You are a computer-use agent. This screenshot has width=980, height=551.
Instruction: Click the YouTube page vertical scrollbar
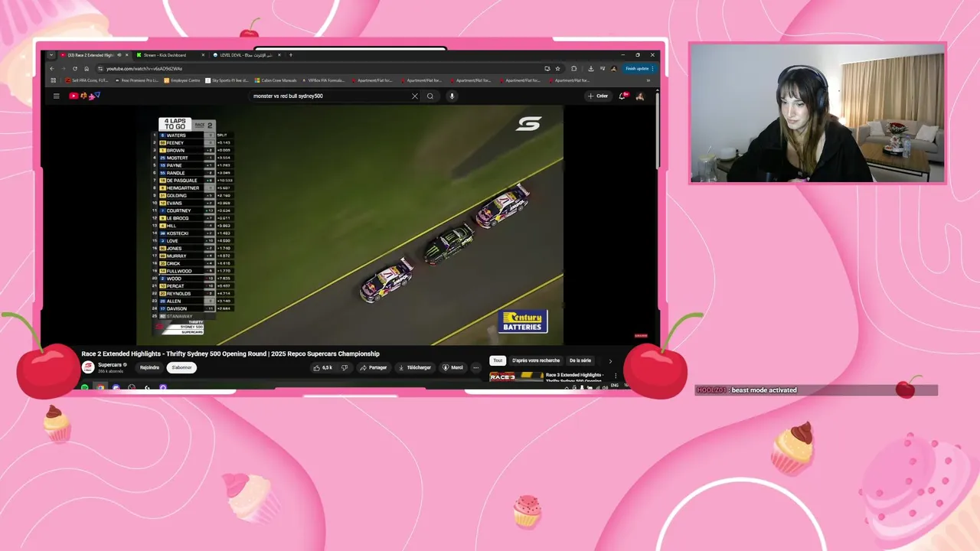[658, 130]
